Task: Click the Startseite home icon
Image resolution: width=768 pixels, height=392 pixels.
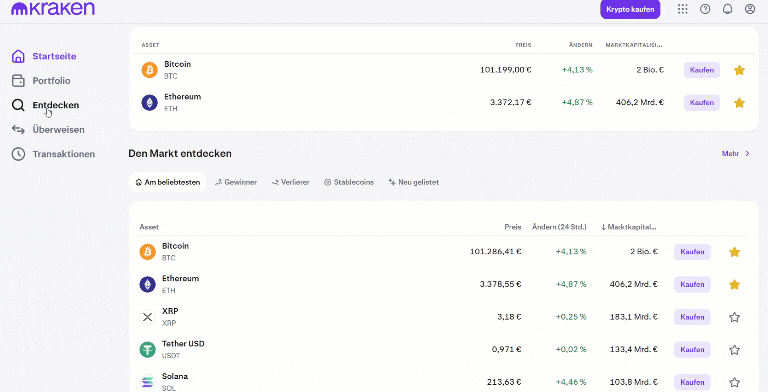Action: pyautogui.click(x=18, y=56)
